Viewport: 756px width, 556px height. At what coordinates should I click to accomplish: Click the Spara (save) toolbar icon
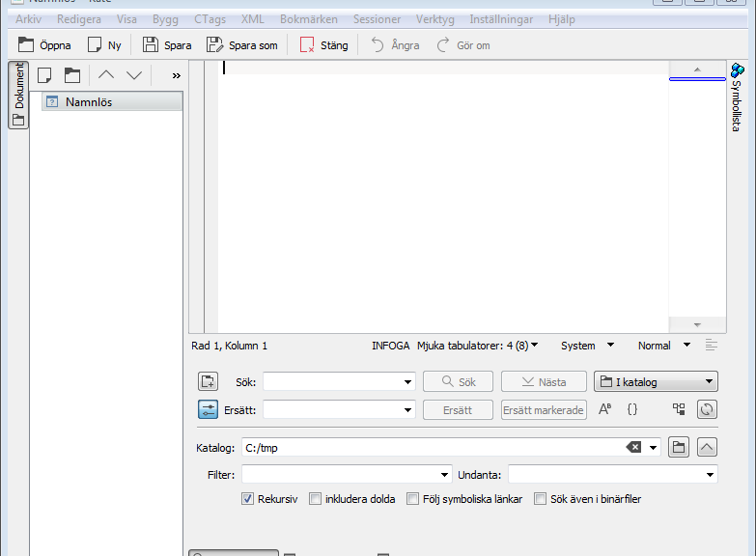coord(151,44)
